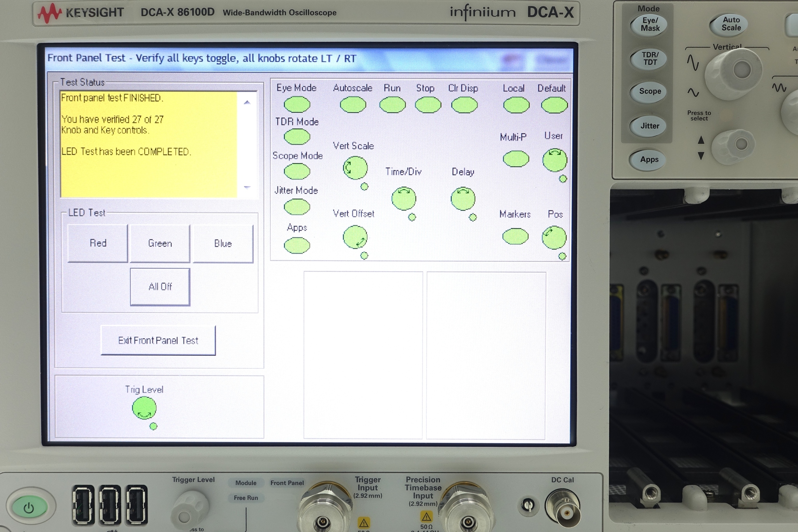798x532 pixels.
Task: Click the Run key indicator
Action: click(392, 105)
